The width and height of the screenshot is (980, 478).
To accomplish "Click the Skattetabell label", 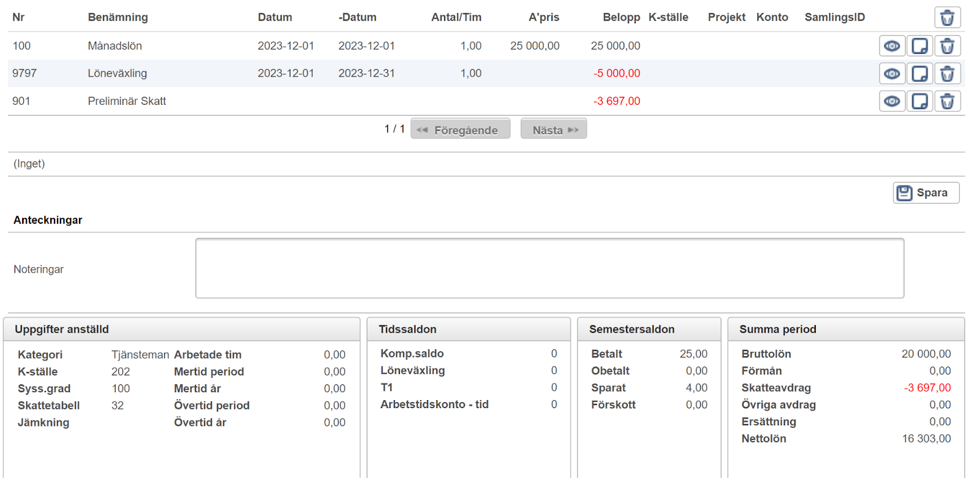I will coord(49,406).
